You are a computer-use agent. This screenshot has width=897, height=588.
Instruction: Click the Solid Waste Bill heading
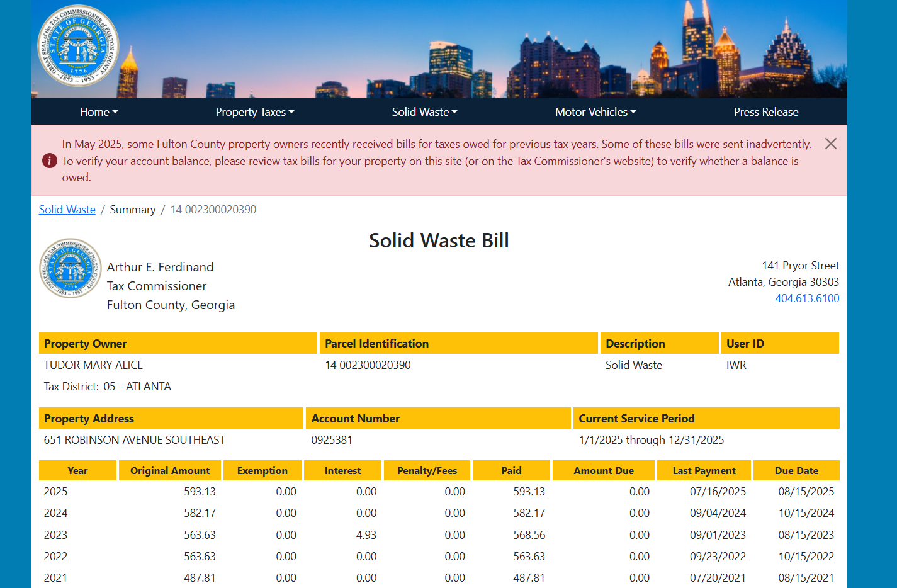pos(439,240)
